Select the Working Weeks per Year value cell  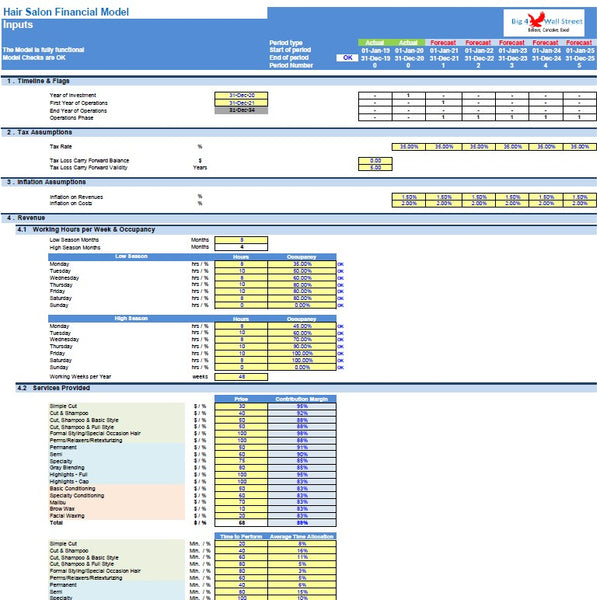point(241,376)
